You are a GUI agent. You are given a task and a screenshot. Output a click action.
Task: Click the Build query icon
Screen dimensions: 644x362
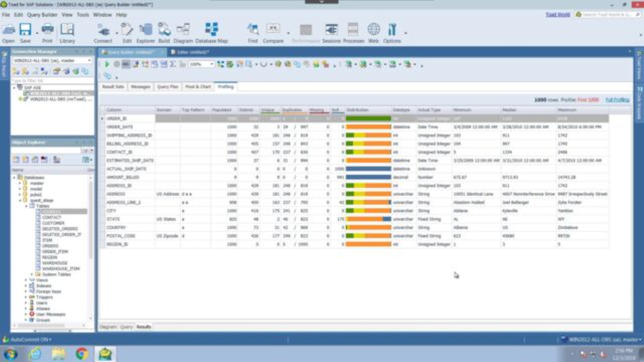click(164, 30)
